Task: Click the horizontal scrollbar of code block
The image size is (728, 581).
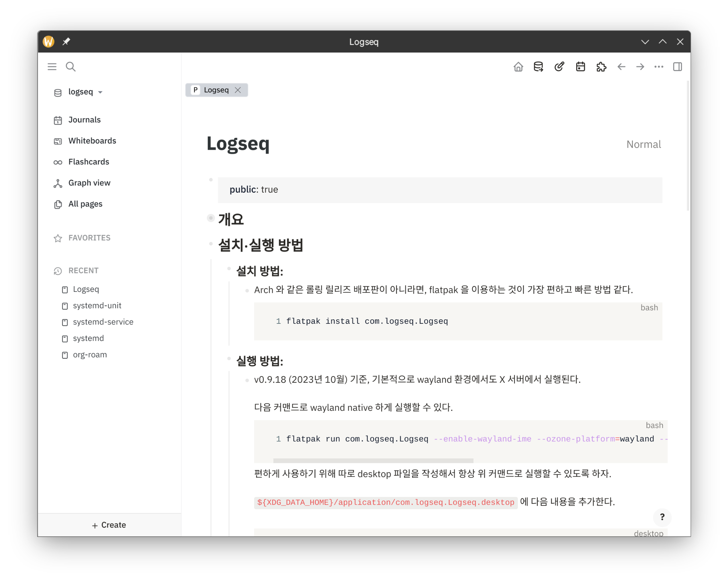Action: [373, 460]
